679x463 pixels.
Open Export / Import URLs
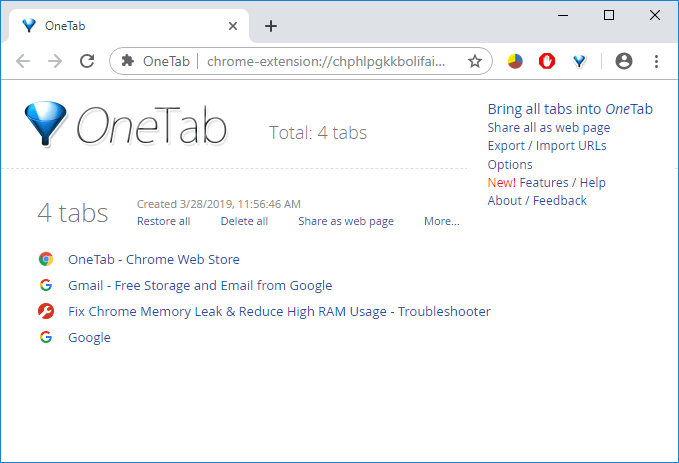point(547,146)
